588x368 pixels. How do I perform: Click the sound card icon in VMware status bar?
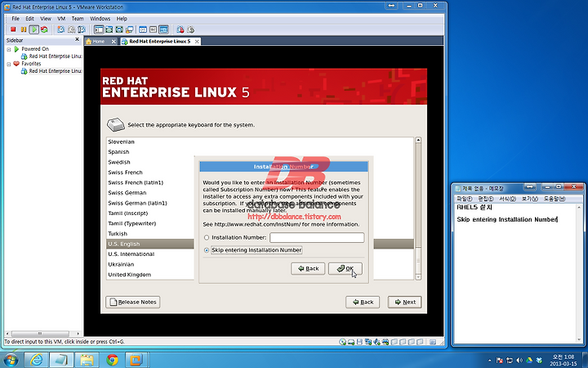[x=376, y=342]
